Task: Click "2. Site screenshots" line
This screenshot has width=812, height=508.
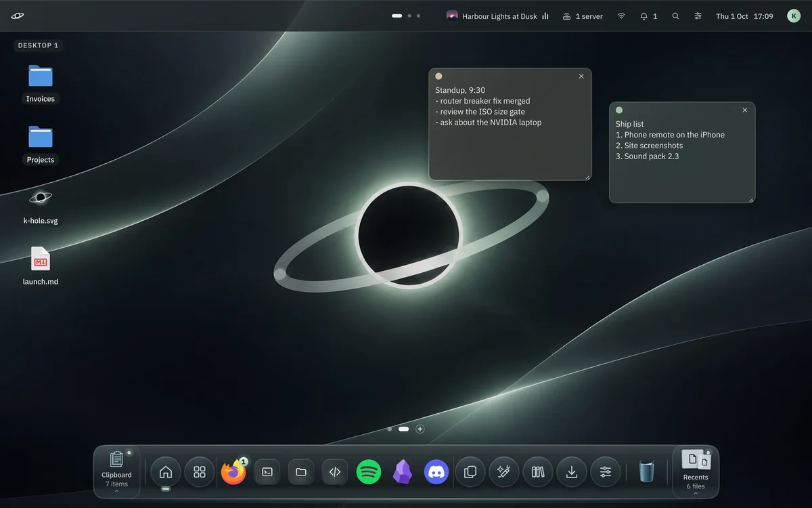Action: pos(650,146)
